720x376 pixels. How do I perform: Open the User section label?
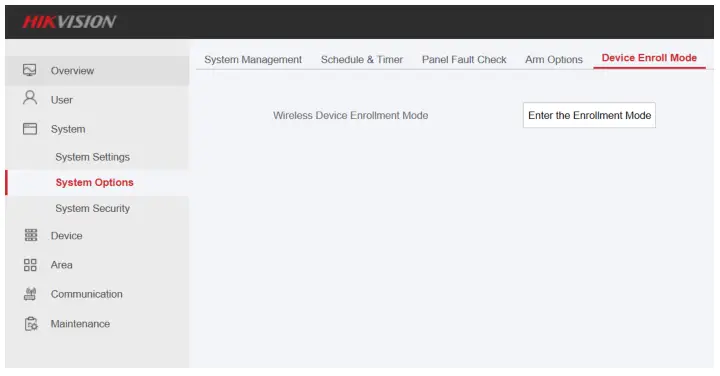point(62,100)
